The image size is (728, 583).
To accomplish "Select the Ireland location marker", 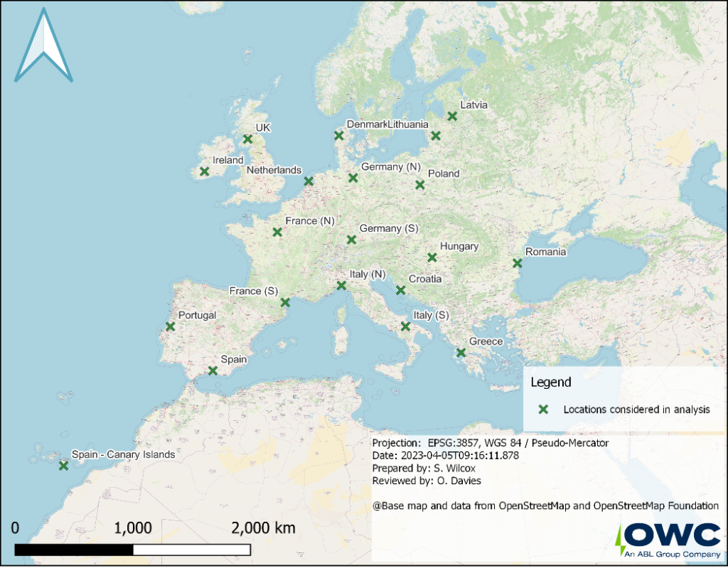I will [x=204, y=171].
